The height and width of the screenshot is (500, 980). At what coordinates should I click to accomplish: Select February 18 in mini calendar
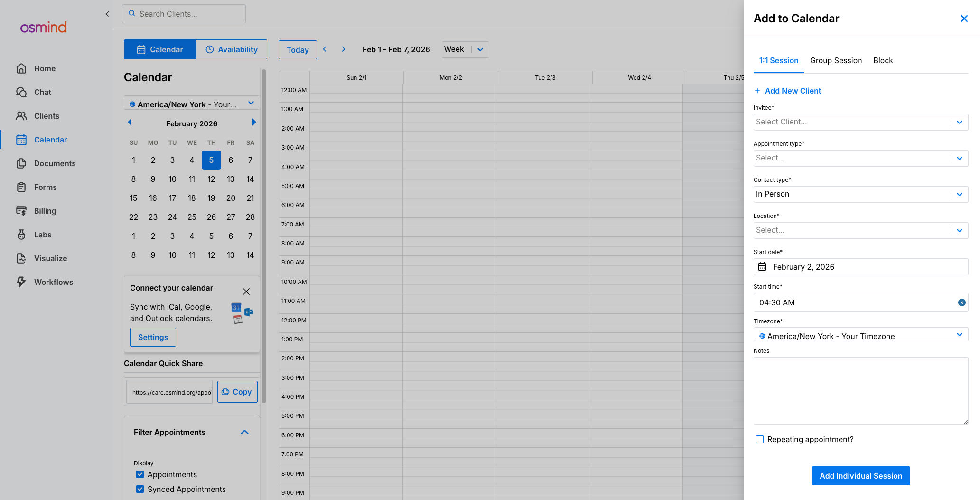click(x=192, y=198)
